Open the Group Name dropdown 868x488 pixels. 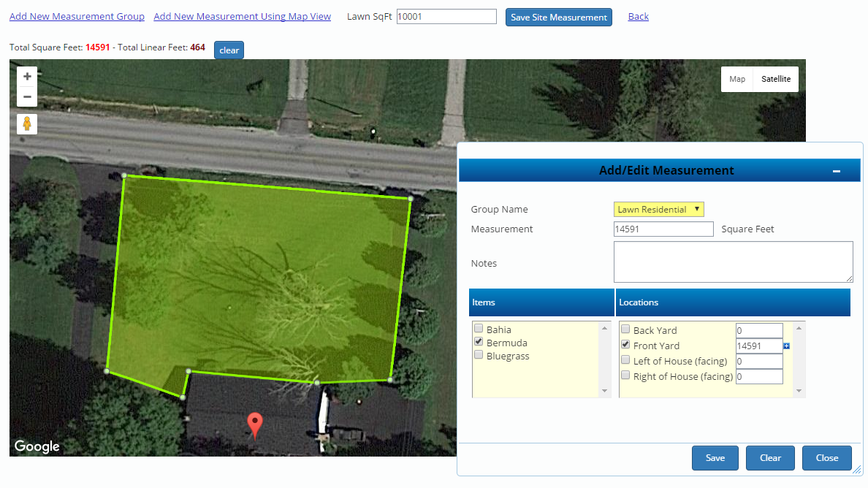659,209
